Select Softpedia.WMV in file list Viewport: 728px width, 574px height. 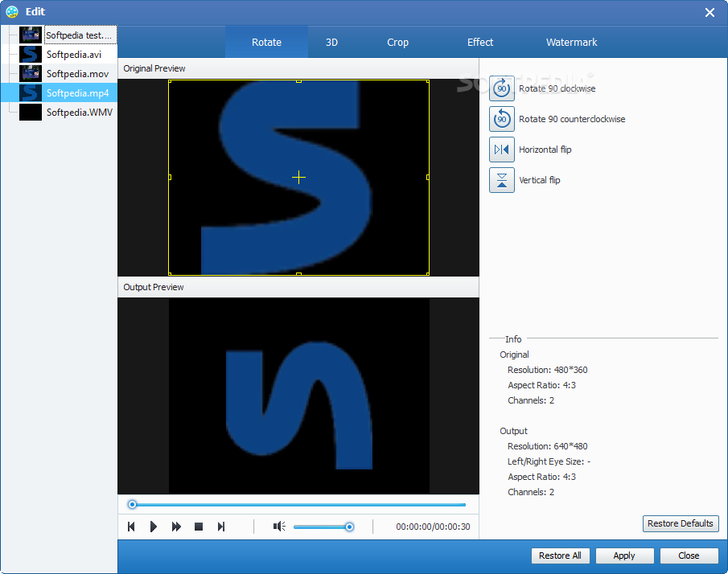[x=59, y=113]
